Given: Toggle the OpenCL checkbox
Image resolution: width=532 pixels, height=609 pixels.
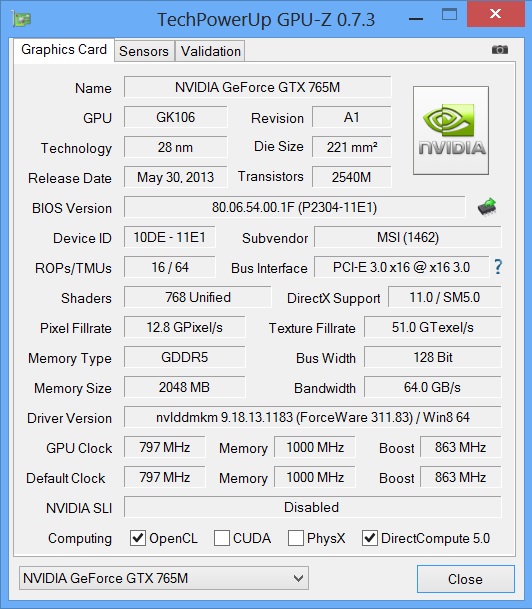Looking at the screenshot, I should tap(137, 538).
